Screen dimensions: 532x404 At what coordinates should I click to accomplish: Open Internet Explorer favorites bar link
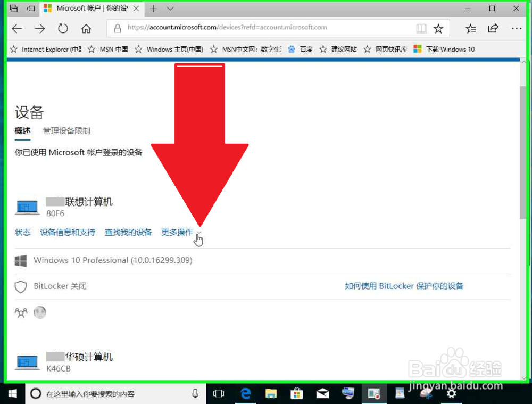click(x=46, y=50)
